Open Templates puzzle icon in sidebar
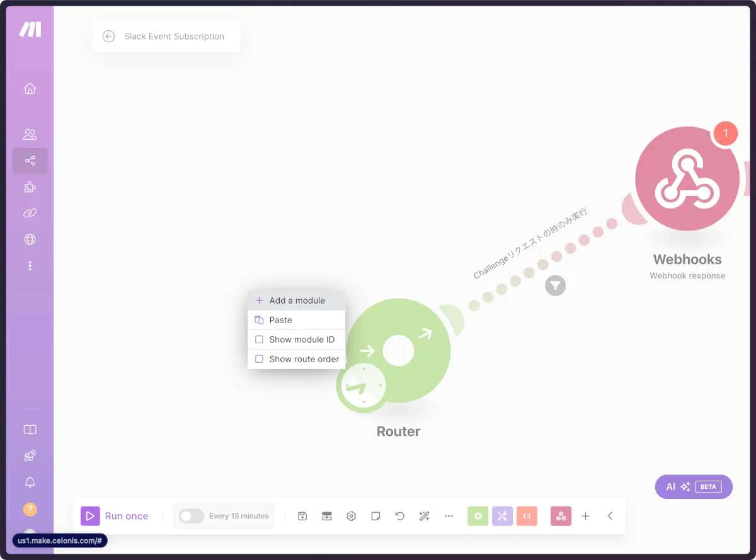Image resolution: width=756 pixels, height=560 pixels. click(x=30, y=187)
